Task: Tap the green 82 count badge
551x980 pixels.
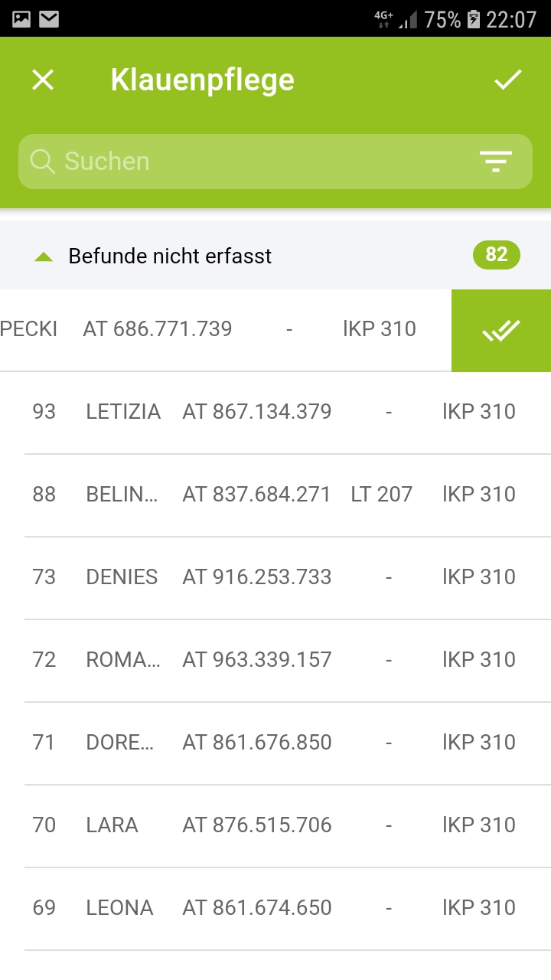Action: tap(496, 254)
